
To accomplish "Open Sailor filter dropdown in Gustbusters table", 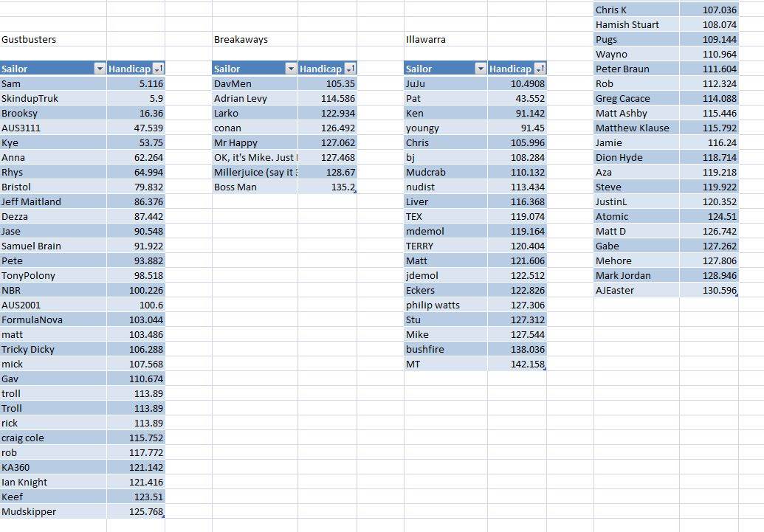I will (x=100, y=69).
